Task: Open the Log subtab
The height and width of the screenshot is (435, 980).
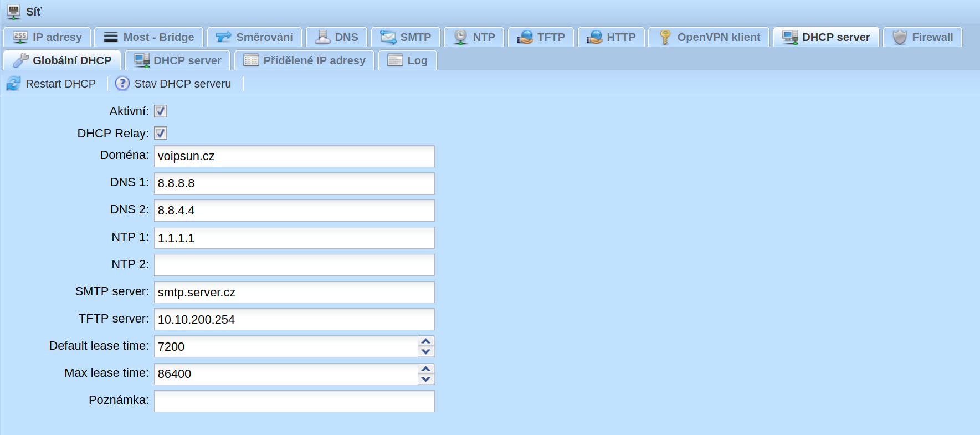Action: click(408, 60)
